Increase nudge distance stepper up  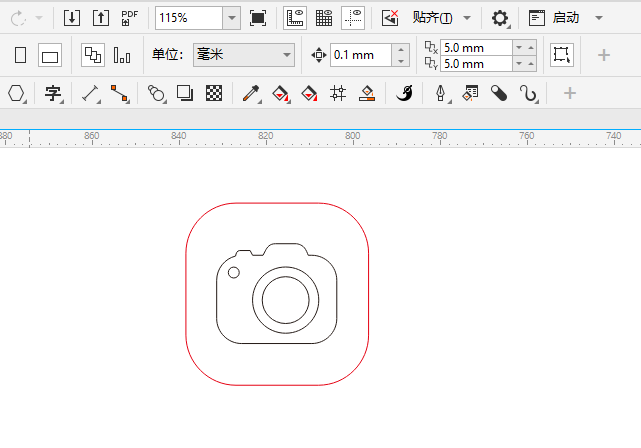[x=401, y=49]
